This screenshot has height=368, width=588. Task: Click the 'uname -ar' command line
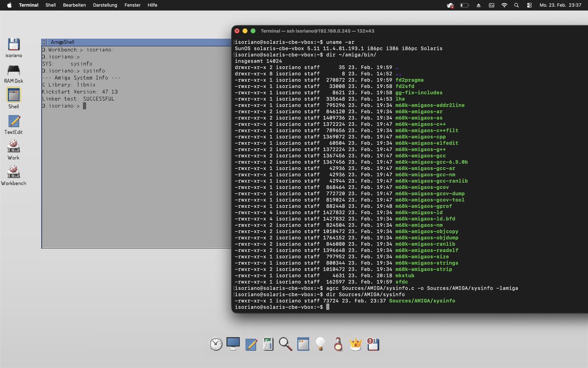tap(340, 42)
